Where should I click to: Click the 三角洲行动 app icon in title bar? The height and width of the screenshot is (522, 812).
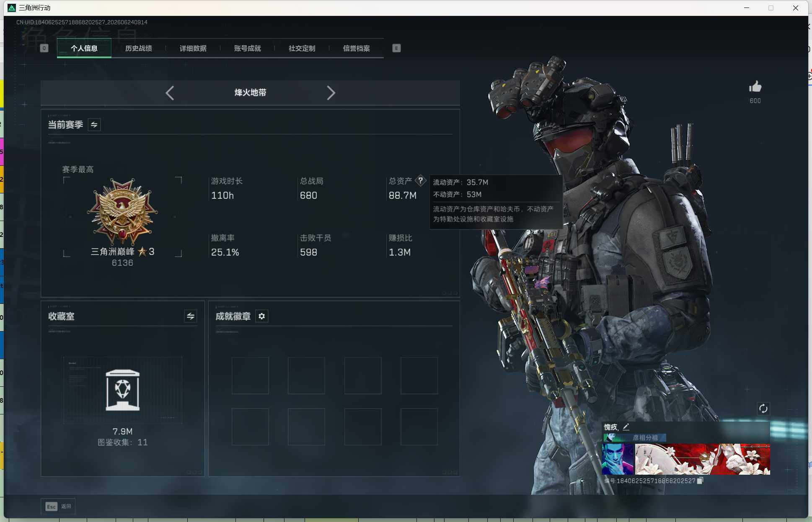click(12, 8)
